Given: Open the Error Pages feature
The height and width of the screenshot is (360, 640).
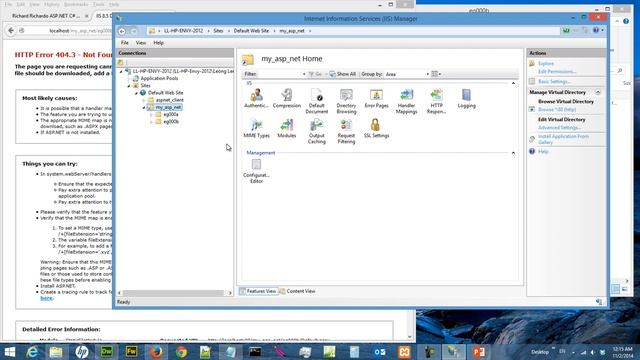Looking at the screenshot, I should point(376,98).
